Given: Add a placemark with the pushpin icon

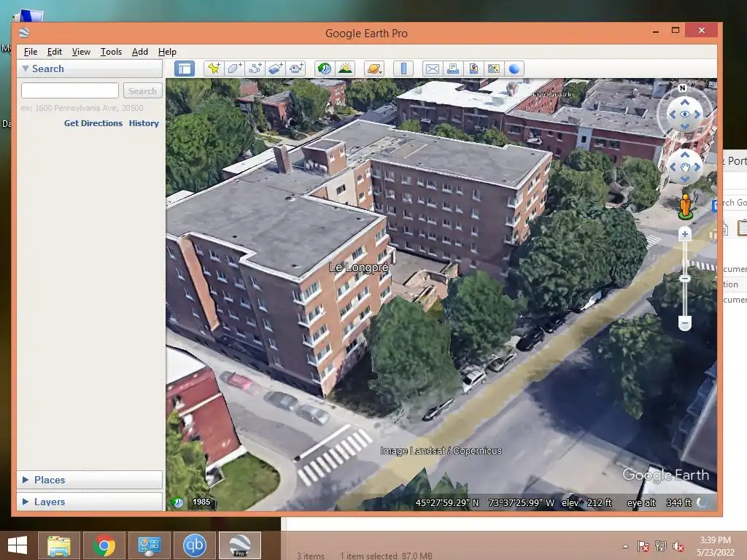Looking at the screenshot, I should tap(214, 69).
